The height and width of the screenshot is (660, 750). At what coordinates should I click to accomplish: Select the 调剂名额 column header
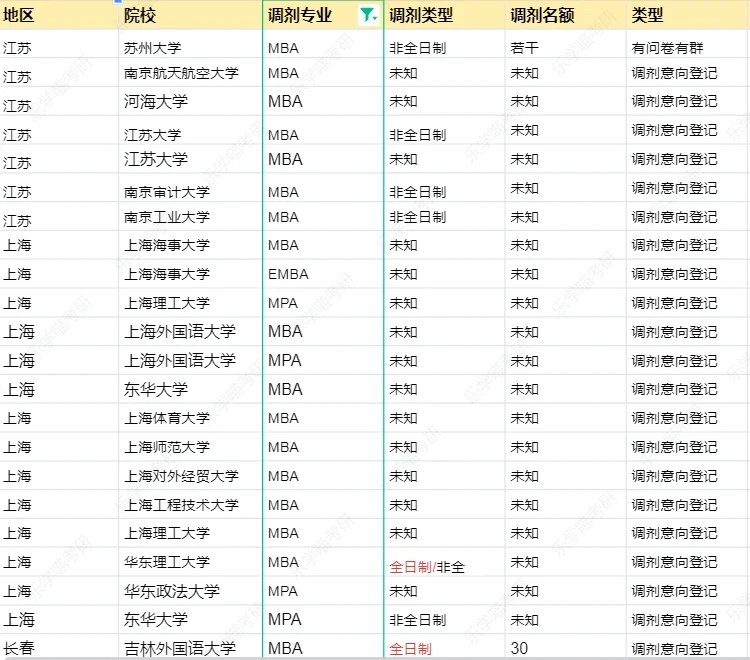542,15
